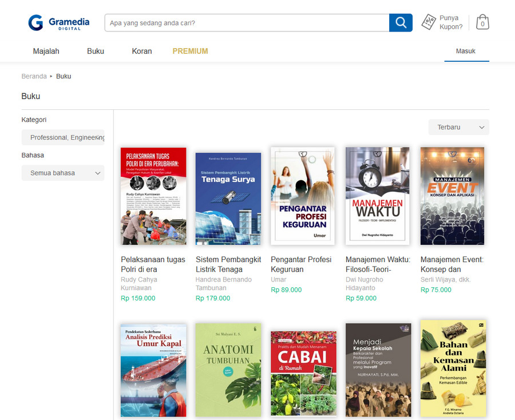Open the shopping bag cart icon
515x420 pixels.
click(482, 22)
